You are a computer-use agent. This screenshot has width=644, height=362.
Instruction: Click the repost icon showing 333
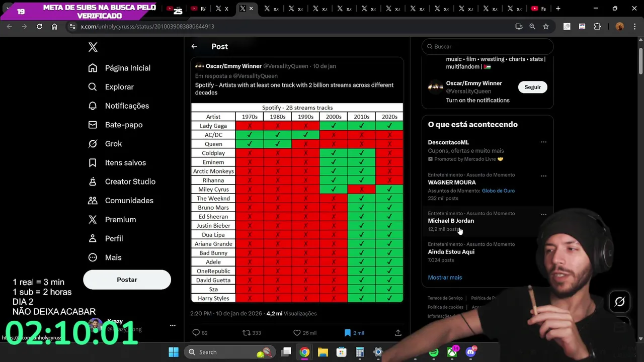pyautogui.click(x=246, y=333)
